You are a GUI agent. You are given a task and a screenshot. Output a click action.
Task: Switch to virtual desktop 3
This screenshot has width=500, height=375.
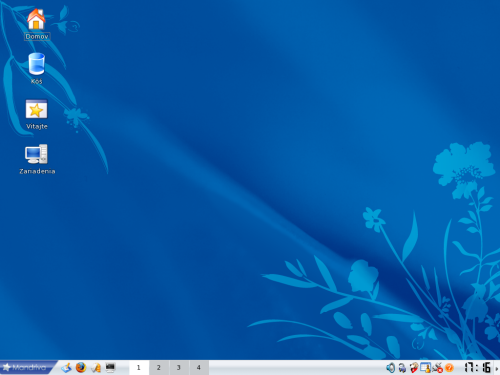coord(179,368)
